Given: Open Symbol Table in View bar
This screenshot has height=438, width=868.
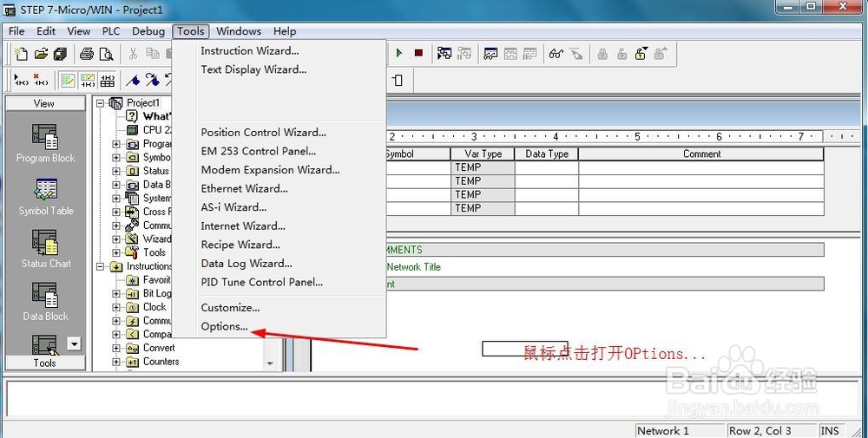Looking at the screenshot, I should click(x=45, y=197).
